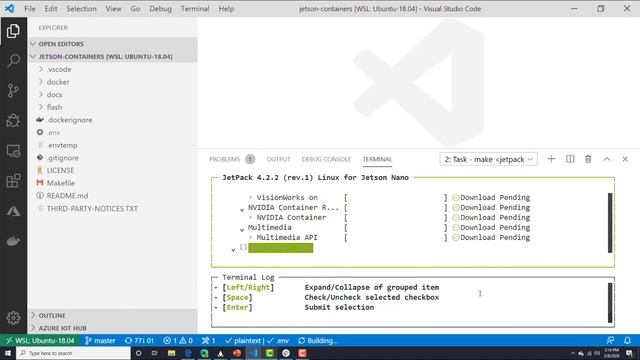The height and width of the screenshot is (360, 640).
Task: Expand the docs folder
Action: [113, 95]
